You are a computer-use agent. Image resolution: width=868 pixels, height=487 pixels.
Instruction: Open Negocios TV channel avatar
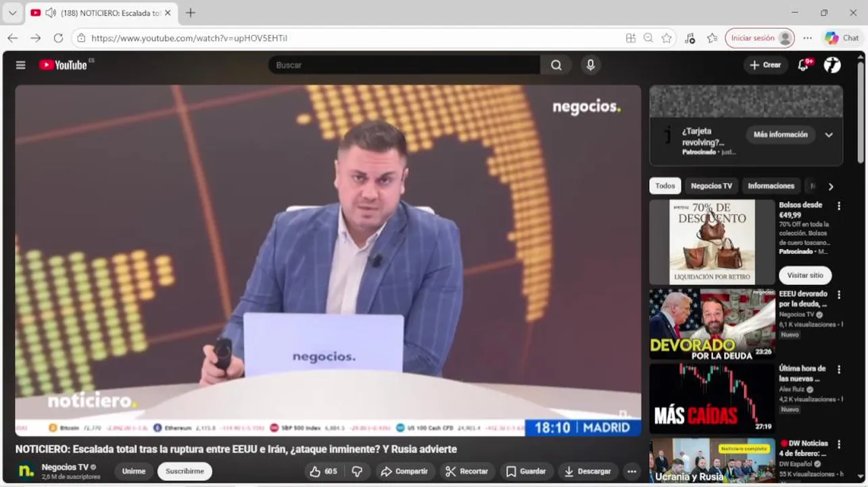coord(26,471)
